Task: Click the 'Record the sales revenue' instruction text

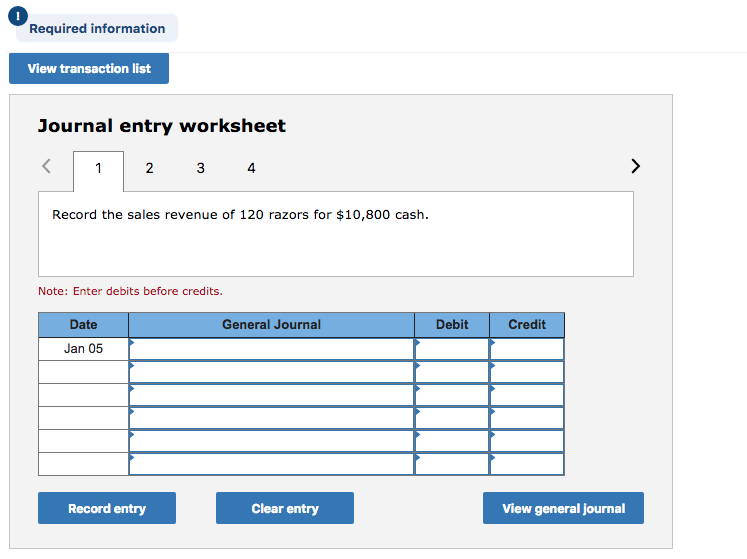Action: point(241,215)
